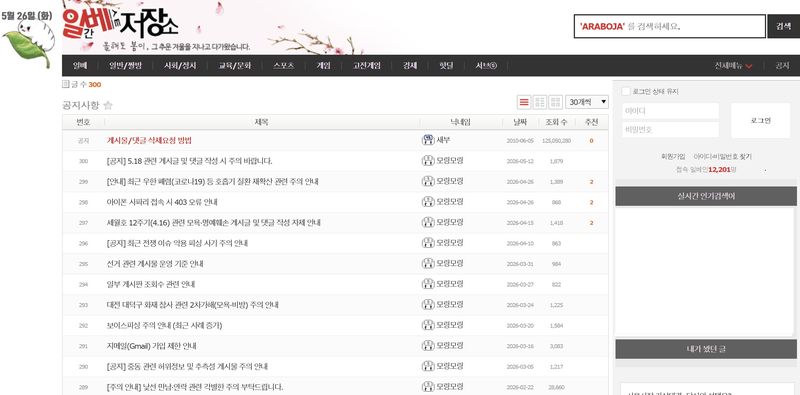Open the 아이디·비밀번호 찾기 link
The height and width of the screenshot is (395, 800).
pyautogui.click(x=722, y=157)
